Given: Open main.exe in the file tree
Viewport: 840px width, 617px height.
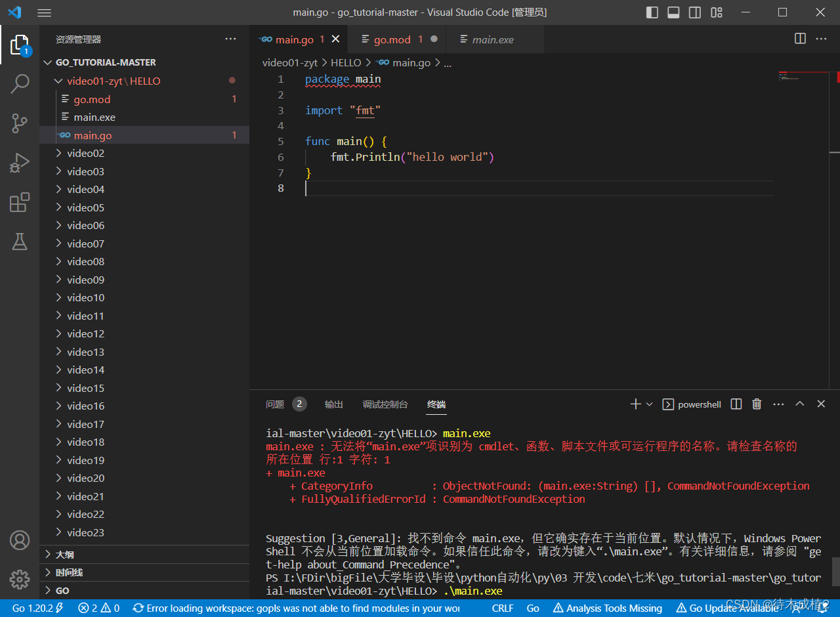Looking at the screenshot, I should point(144,117).
